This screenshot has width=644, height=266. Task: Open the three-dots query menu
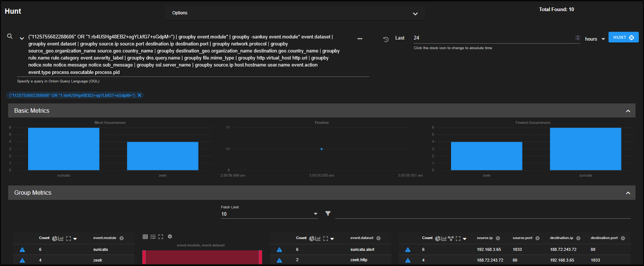click(x=360, y=38)
